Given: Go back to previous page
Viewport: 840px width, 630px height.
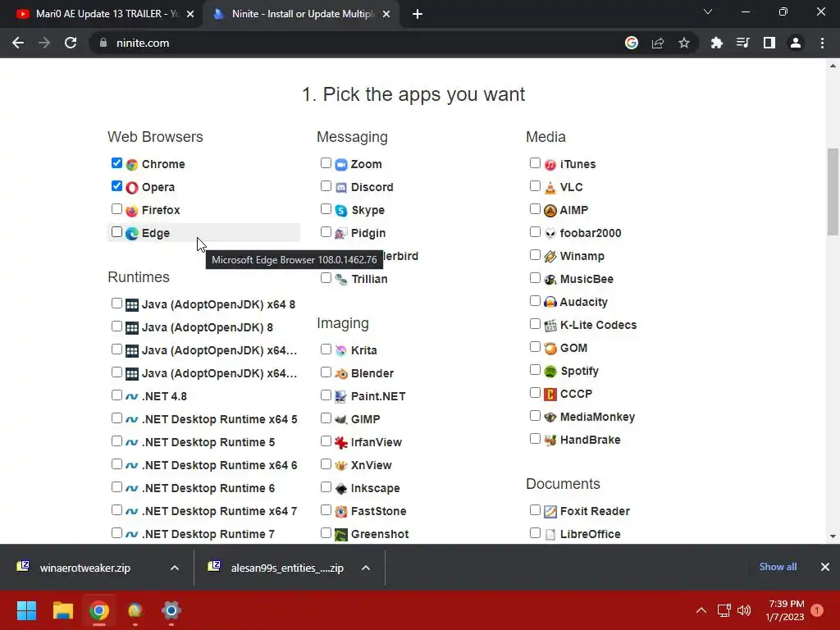Looking at the screenshot, I should (18, 43).
